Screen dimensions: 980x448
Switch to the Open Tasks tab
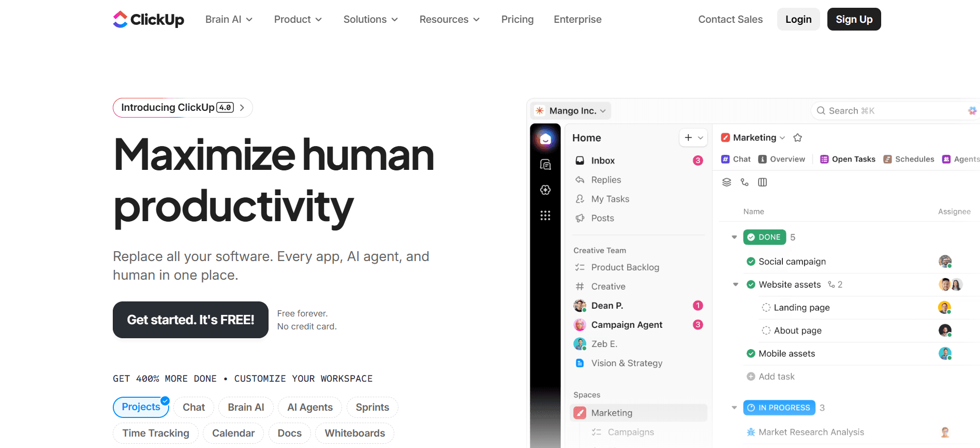(x=848, y=159)
